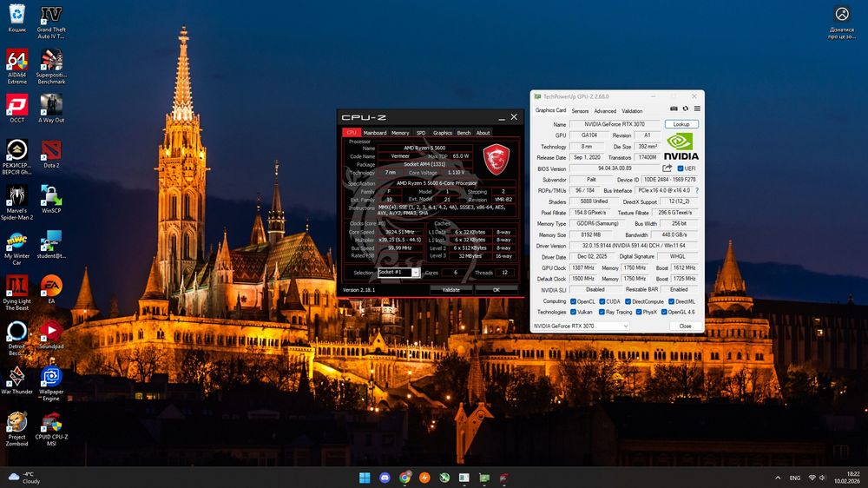This screenshot has width=868, height=488.
Task: Toggle the PhysX checkbox
Action: tap(639, 312)
